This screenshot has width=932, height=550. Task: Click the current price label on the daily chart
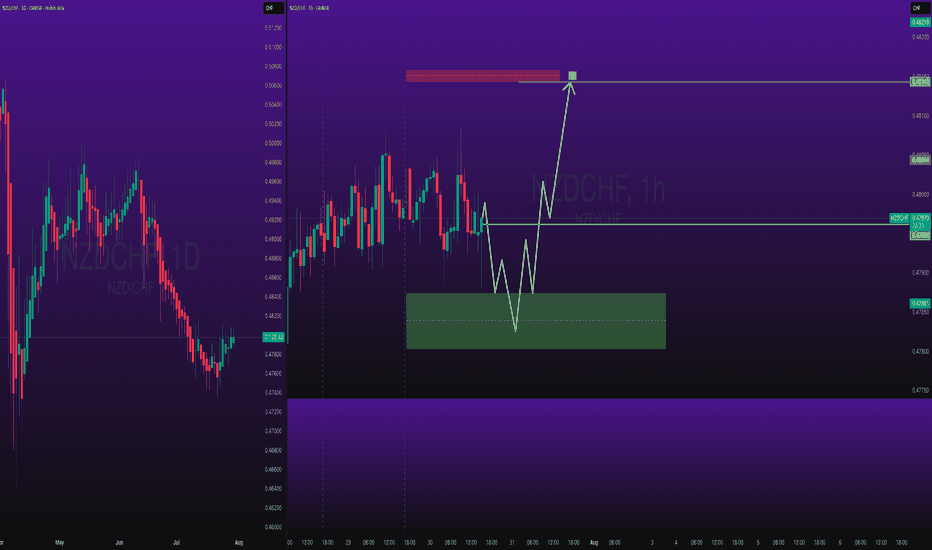pos(273,337)
